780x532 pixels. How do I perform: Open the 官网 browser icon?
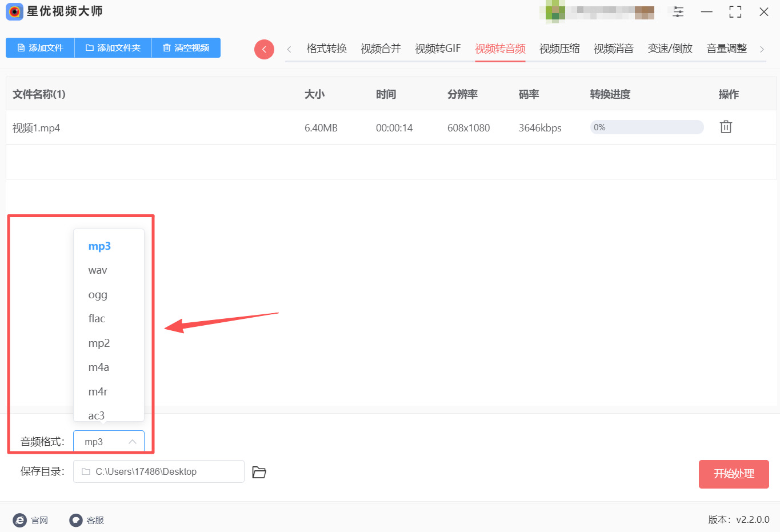pos(20,520)
